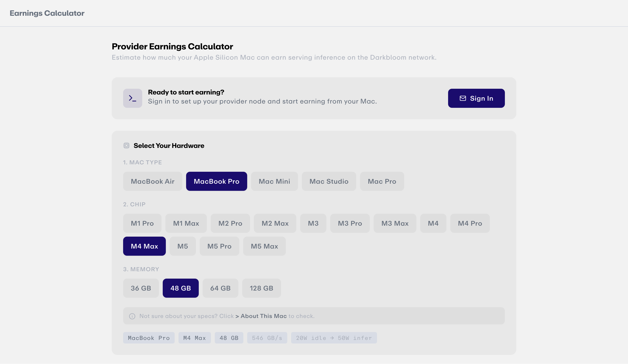
Task: Click the terminal prompt icon
Action: tap(133, 98)
